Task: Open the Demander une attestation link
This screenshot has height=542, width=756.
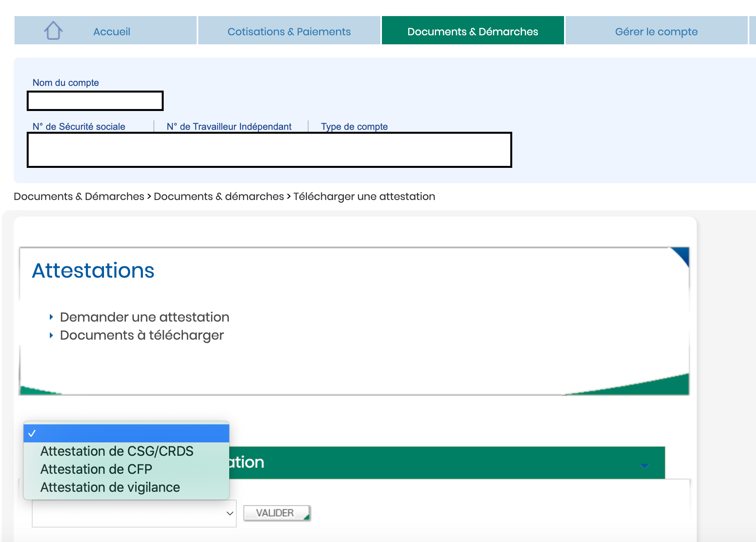Action: coord(144,317)
